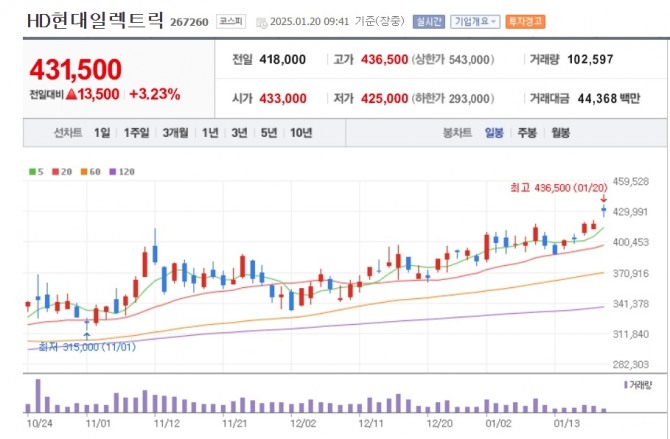Click the green 5-day average legend swatch
The width and height of the screenshot is (670, 439).
tap(32, 172)
